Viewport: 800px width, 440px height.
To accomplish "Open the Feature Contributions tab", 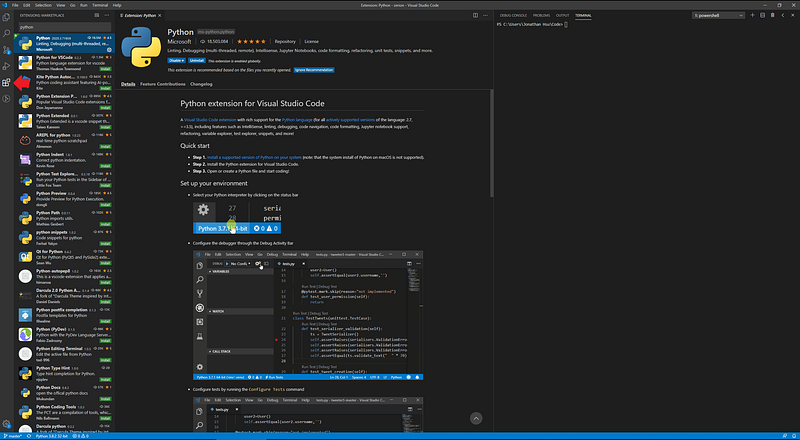I will [x=163, y=84].
